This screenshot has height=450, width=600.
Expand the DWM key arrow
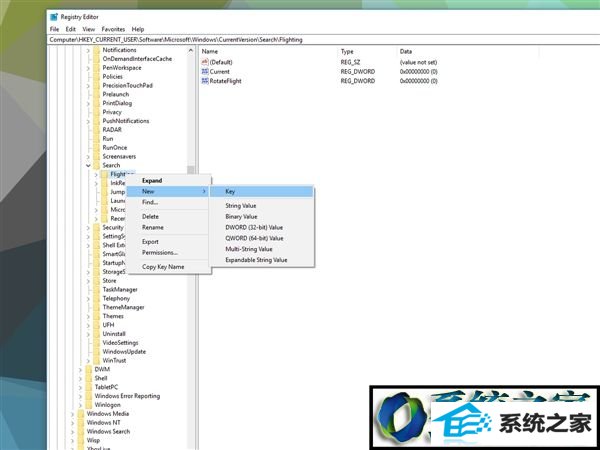click(x=80, y=370)
